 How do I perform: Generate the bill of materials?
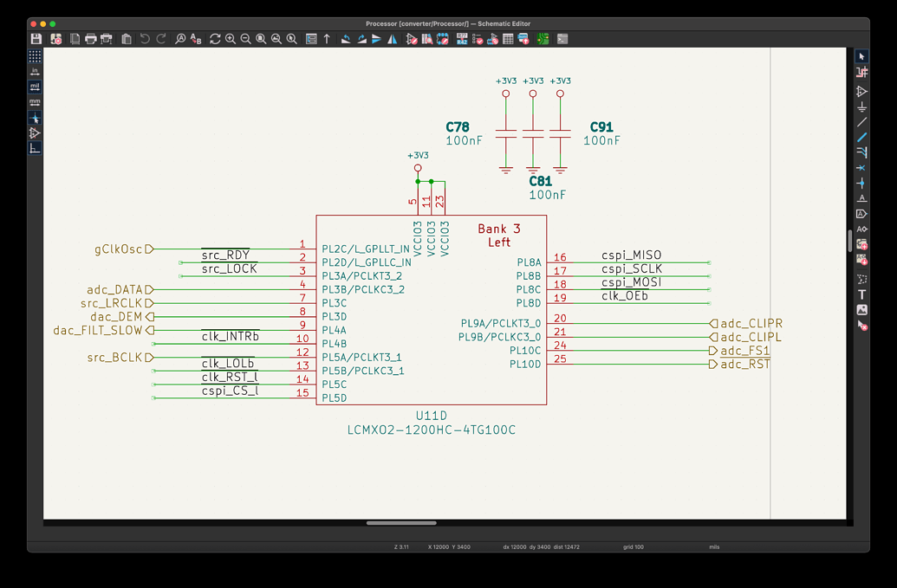[523, 39]
